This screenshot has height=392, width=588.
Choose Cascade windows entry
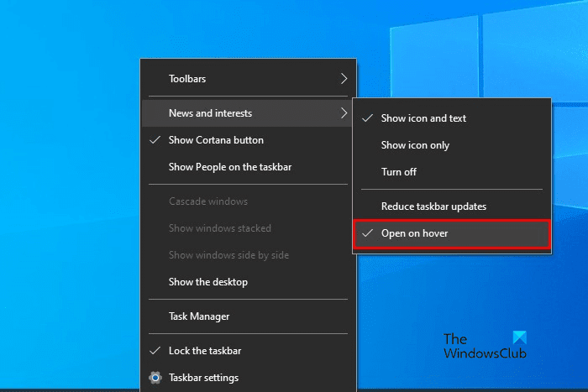pos(249,201)
